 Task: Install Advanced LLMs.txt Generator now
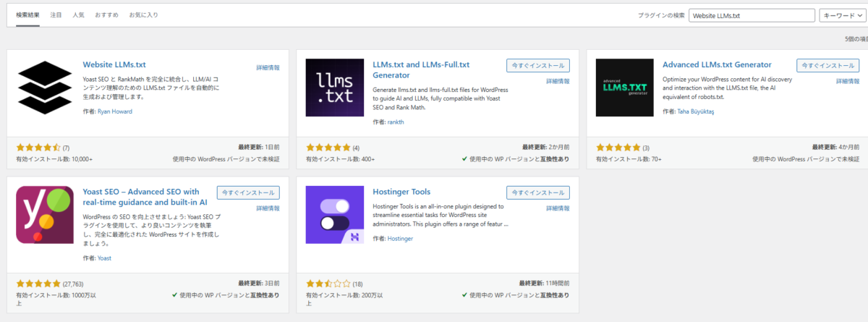point(827,65)
